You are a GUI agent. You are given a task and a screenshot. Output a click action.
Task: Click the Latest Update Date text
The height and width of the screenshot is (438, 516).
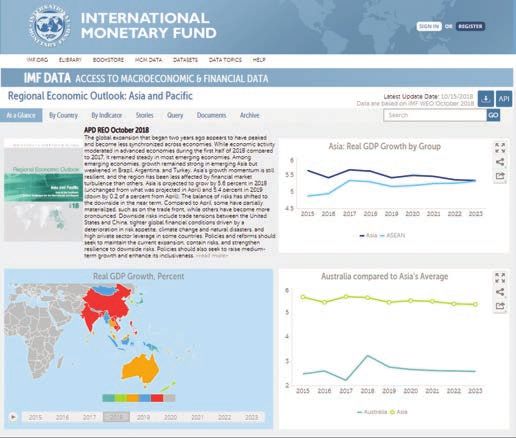click(x=428, y=96)
